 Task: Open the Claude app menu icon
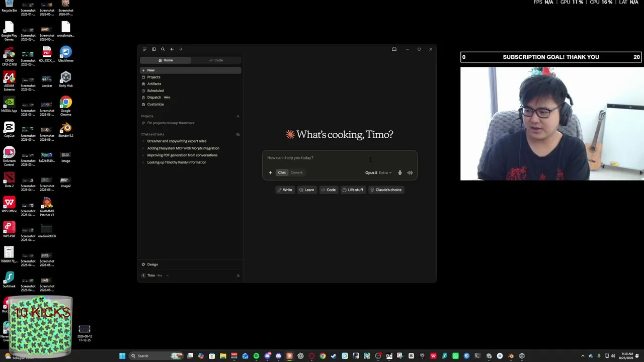click(144, 49)
